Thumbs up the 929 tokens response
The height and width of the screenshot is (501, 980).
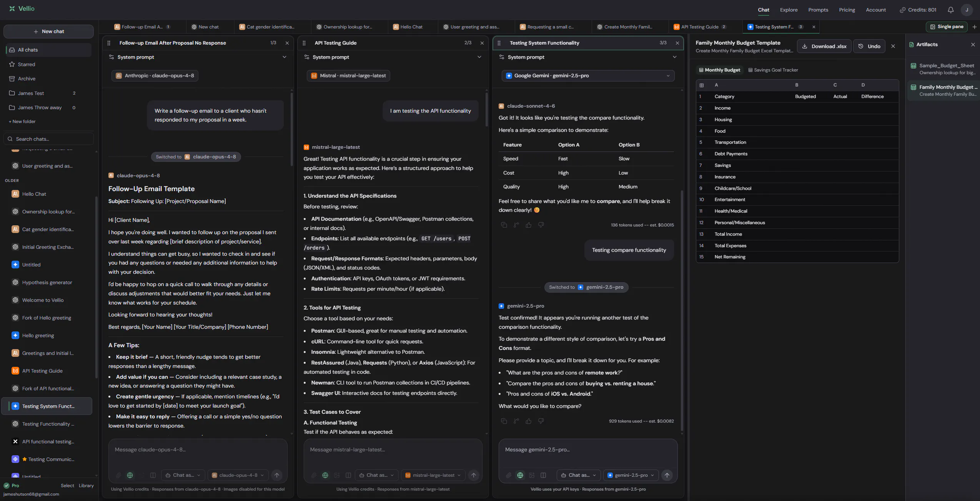(x=529, y=421)
